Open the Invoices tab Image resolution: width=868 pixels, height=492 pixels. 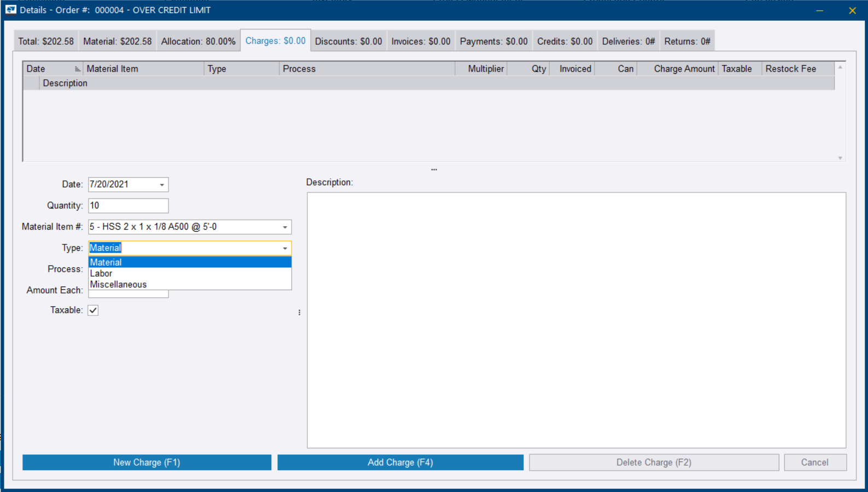(x=421, y=42)
